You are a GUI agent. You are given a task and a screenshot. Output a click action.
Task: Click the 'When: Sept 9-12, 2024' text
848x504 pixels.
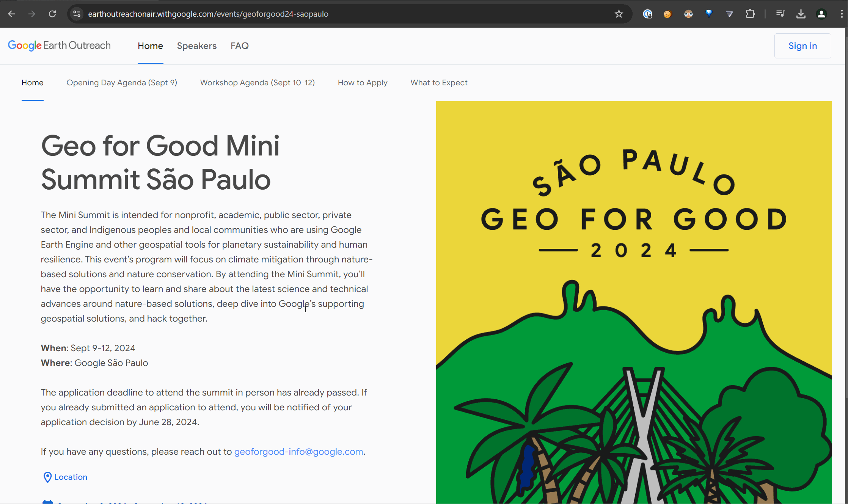click(88, 348)
